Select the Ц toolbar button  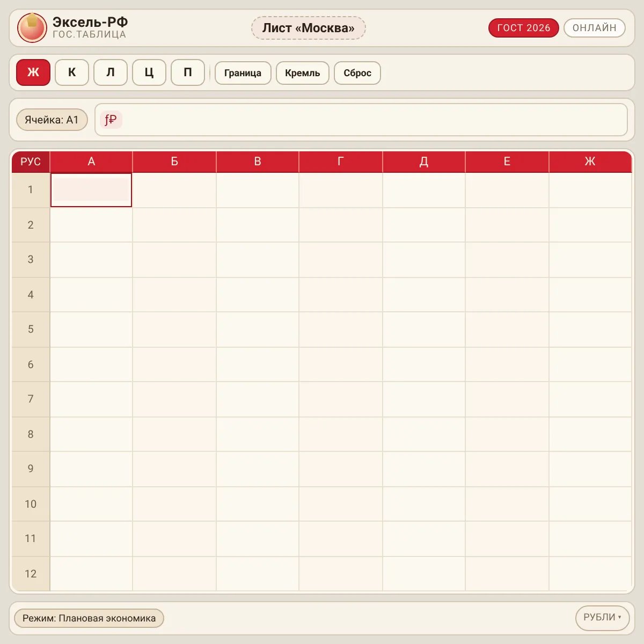(149, 72)
